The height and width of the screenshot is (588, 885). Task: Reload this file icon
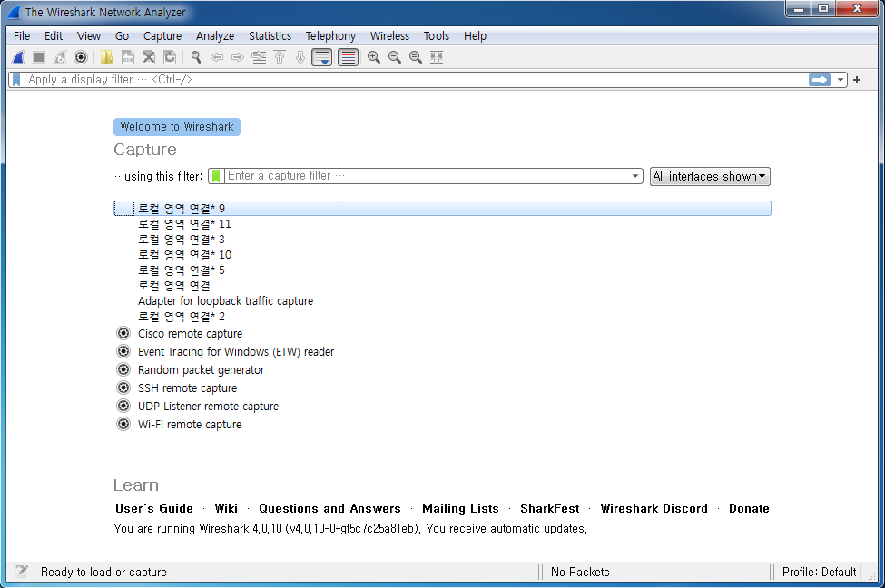pyautogui.click(x=170, y=57)
